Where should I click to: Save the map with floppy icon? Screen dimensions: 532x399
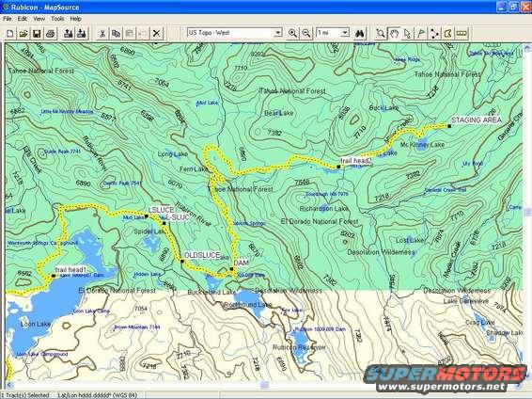click(x=37, y=33)
